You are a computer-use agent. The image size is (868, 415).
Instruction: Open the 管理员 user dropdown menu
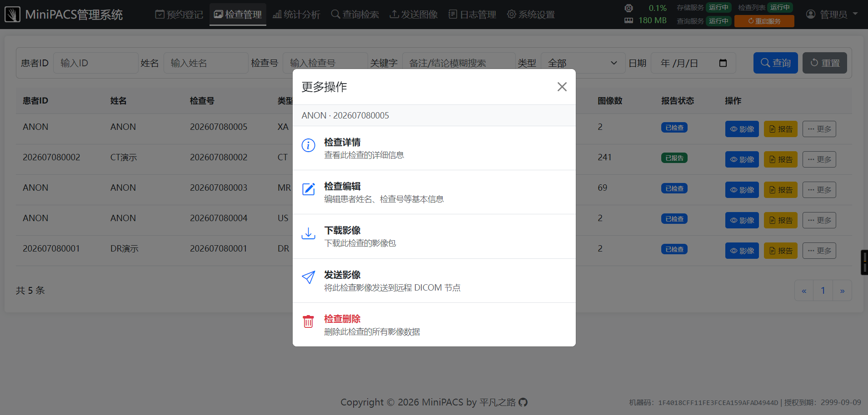832,15
